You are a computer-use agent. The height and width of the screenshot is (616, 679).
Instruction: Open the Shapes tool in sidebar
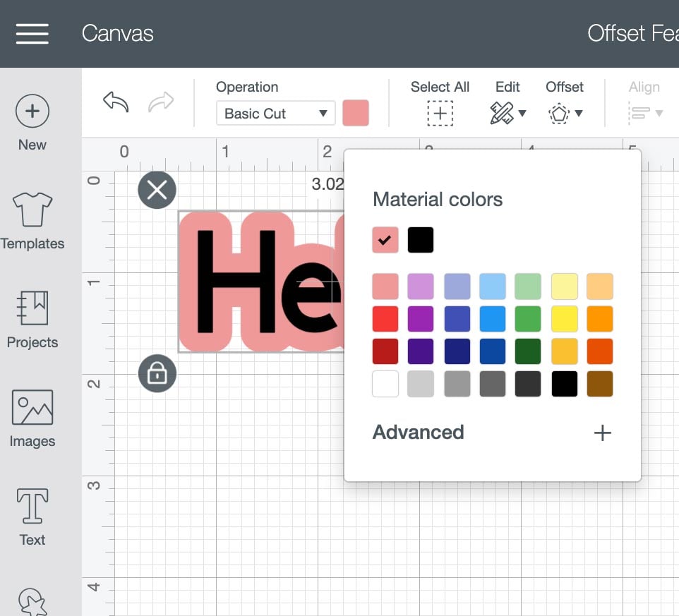(32, 602)
